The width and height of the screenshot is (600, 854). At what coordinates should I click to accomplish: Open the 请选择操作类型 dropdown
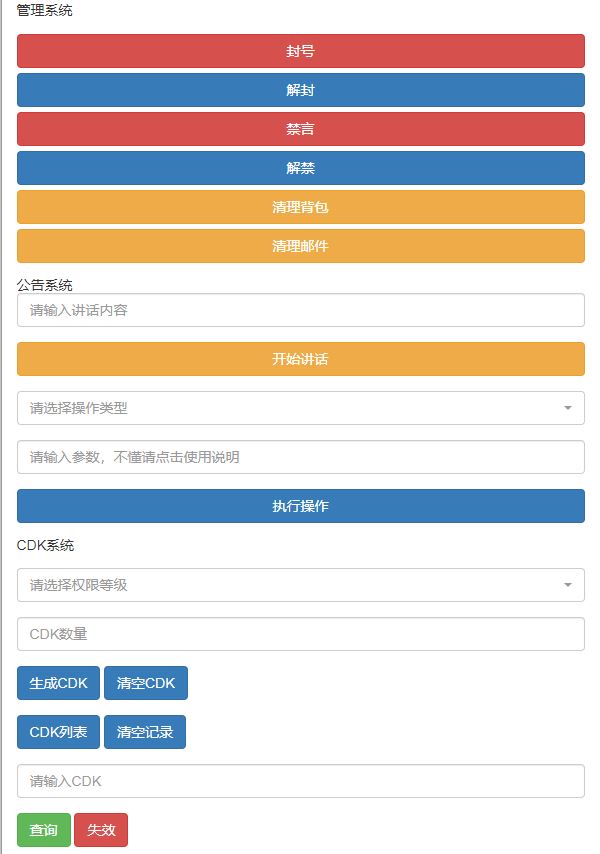point(290,408)
